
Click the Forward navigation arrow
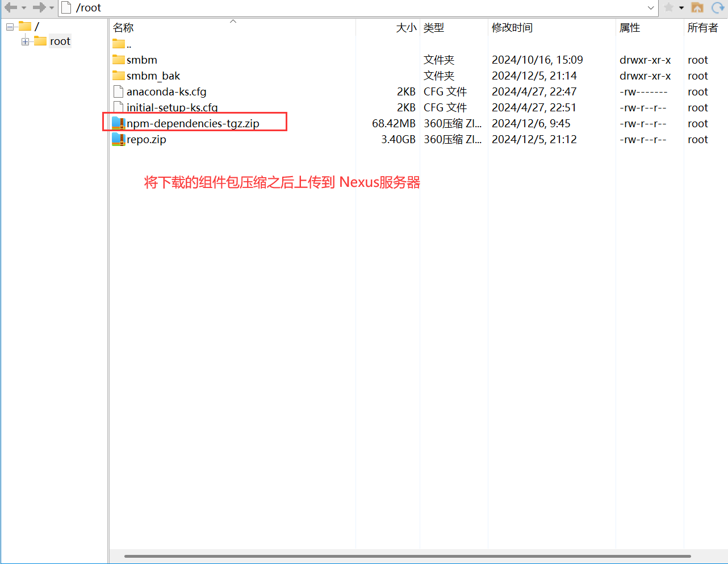[39, 7]
